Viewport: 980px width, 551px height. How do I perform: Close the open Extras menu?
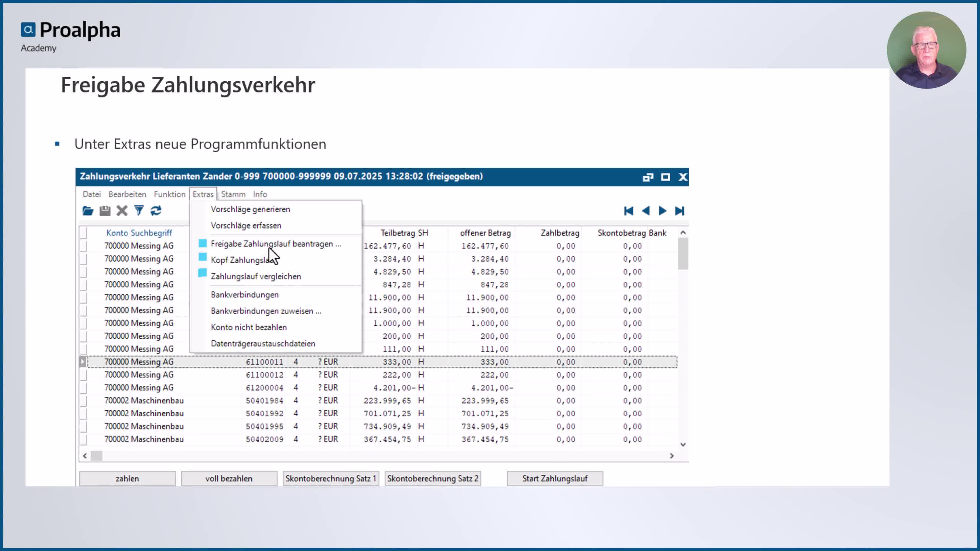tap(203, 194)
